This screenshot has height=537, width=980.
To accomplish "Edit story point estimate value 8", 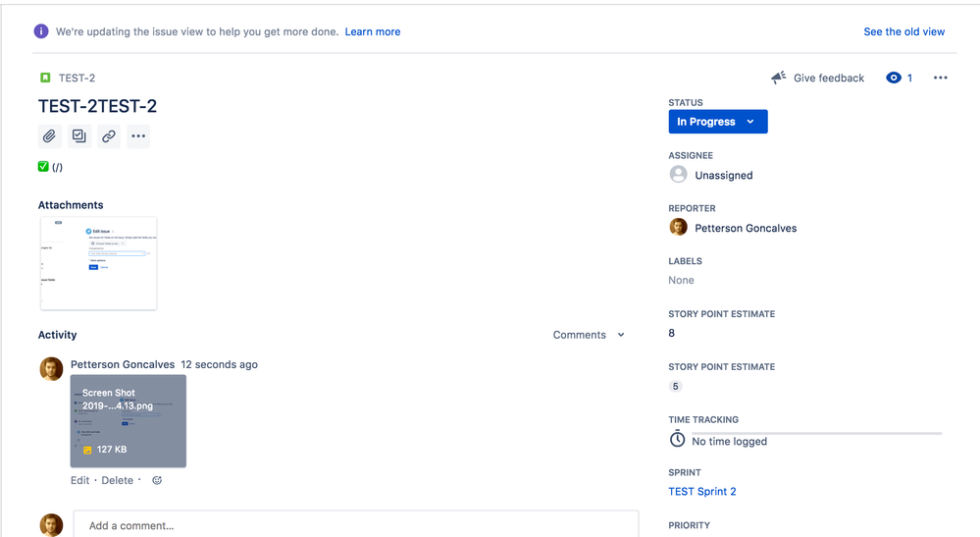I will click(x=672, y=333).
